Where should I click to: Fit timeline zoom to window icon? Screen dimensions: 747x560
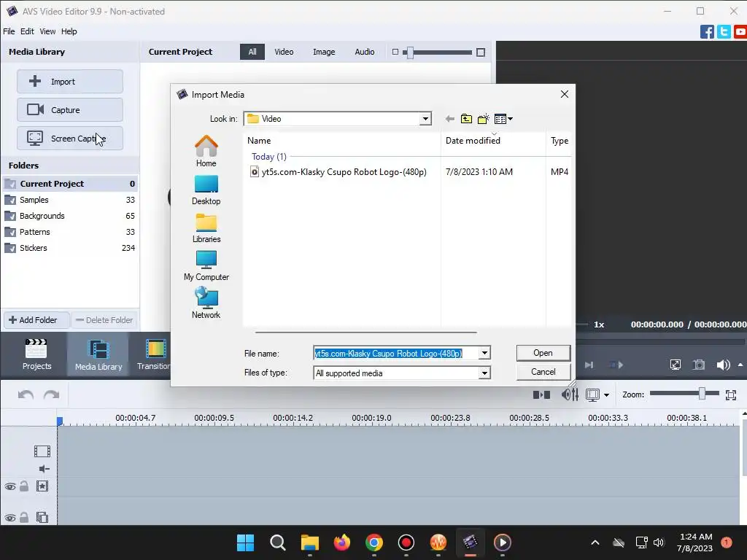tap(731, 394)
